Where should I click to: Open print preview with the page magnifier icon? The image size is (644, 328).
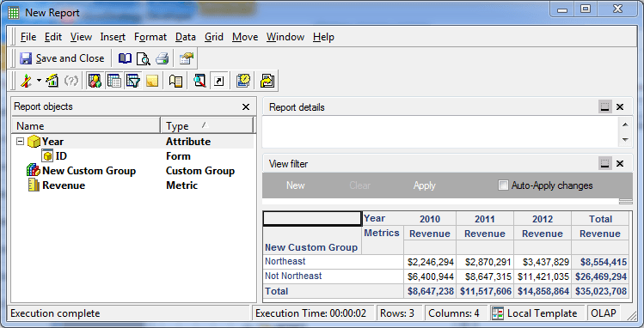[x=144, y=58]
